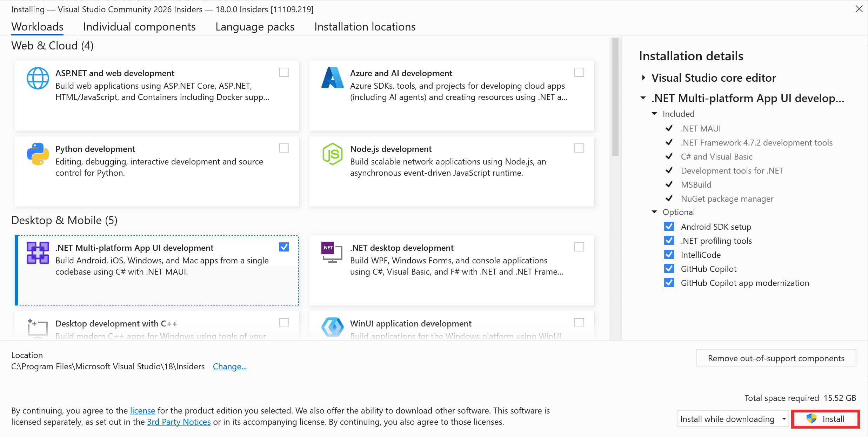Switch to the Workloads tab

point(37,27)
